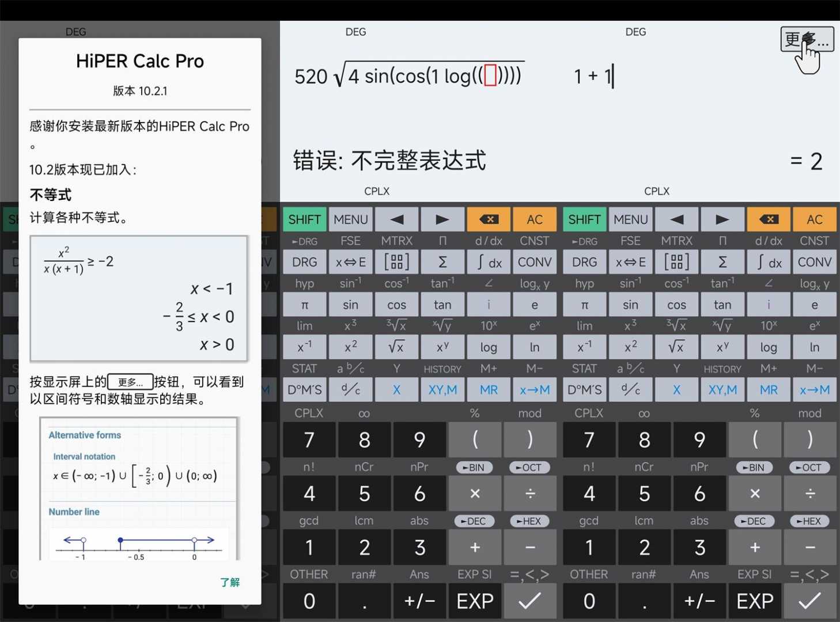Image resolution: width=840 pixels, height=622 pixels.
Task: Select the integral ∫dx function key
Action: 488,262
